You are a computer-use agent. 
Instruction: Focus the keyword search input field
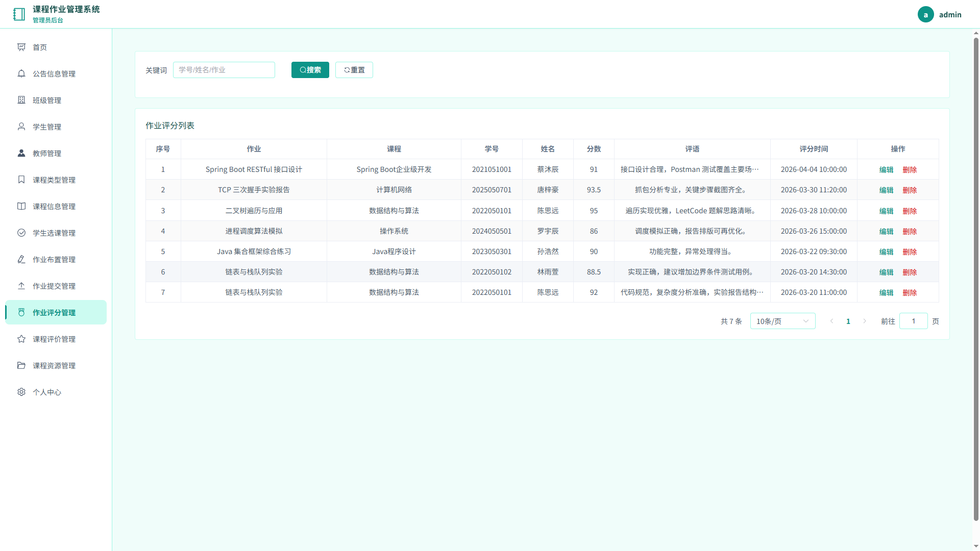224,70
